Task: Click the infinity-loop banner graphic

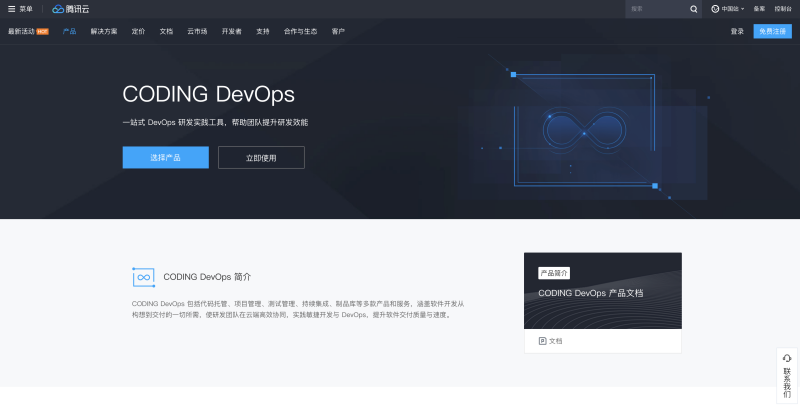Action: (x=584, y=130)
